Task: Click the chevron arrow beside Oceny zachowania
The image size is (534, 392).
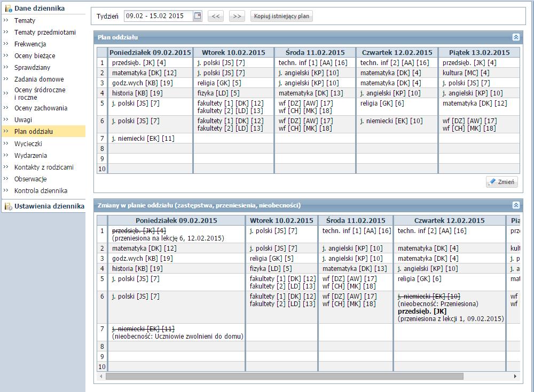Action: click(x=6, y=108)
